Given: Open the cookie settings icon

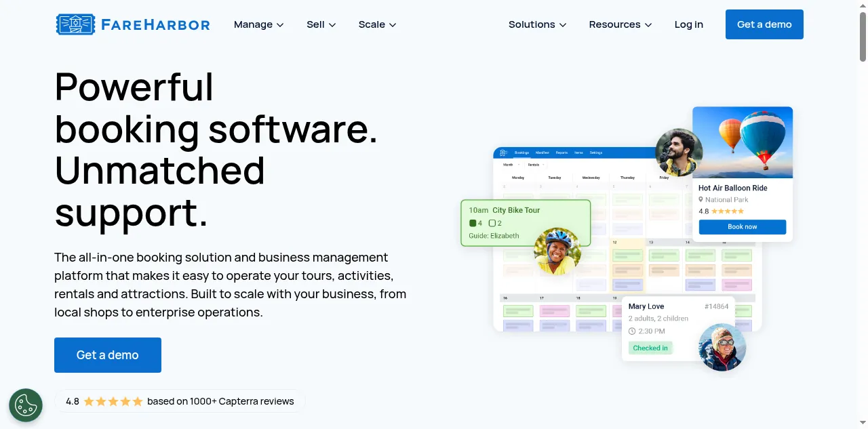Looking at the screenshot, I should (26, 405).
